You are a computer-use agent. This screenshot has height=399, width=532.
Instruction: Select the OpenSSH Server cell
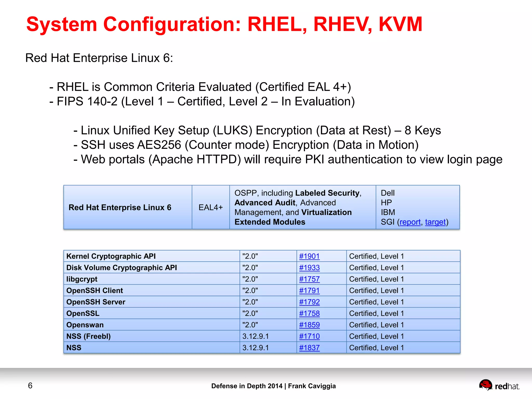[x=152, y=302]
